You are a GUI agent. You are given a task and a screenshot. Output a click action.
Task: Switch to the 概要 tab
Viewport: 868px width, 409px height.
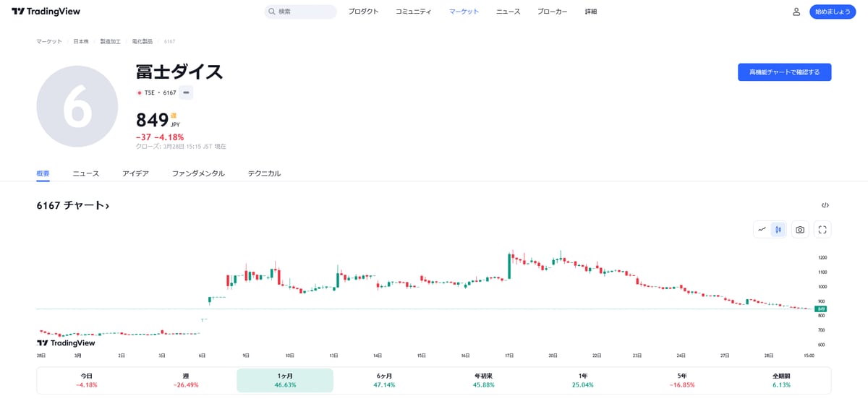[43, 173]
